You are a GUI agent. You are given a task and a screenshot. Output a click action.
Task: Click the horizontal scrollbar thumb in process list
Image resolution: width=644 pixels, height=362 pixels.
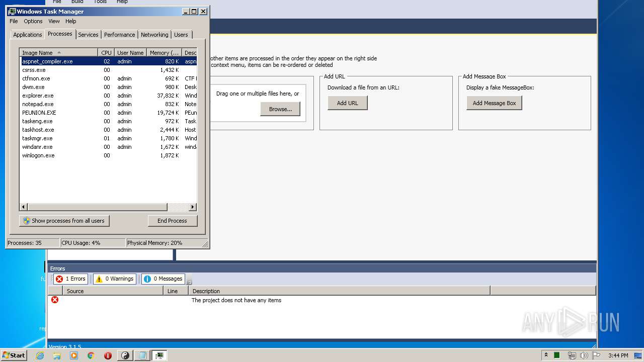point(97,207)
